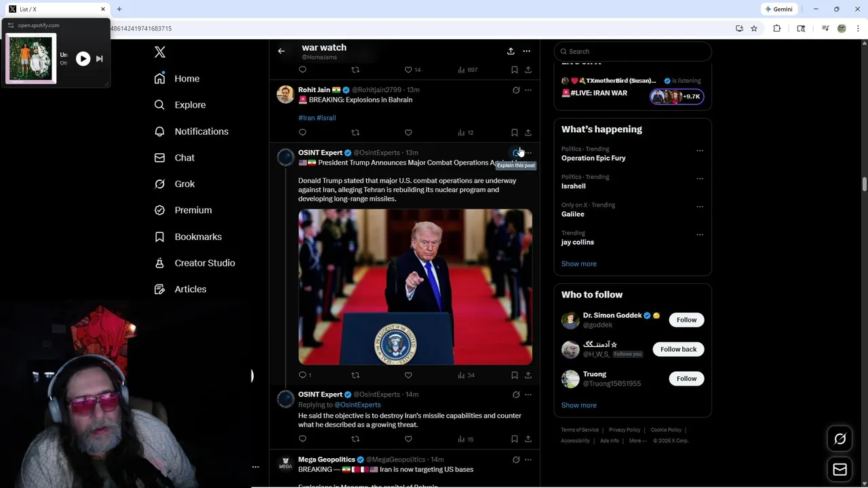Bookmark OSINT Expert 14m reply post
The height and width of the screenshot is (488, 868).
(514, 439)
